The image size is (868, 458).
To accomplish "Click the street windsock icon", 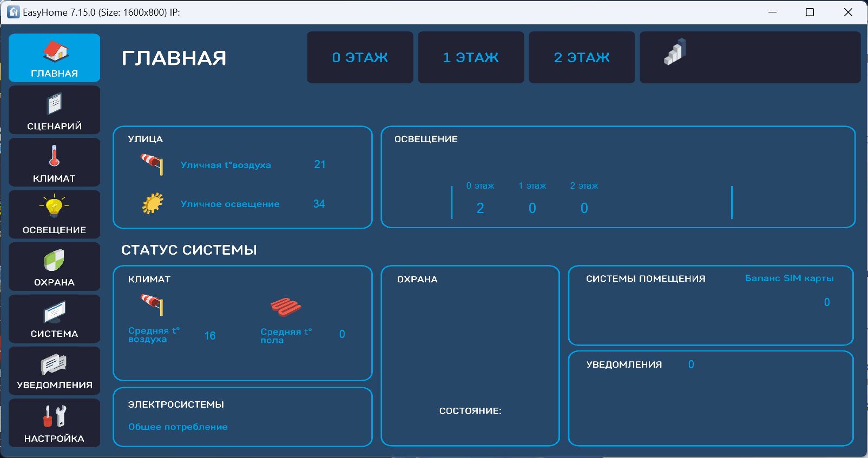I will pyautogui.click(x=152, y=163).
